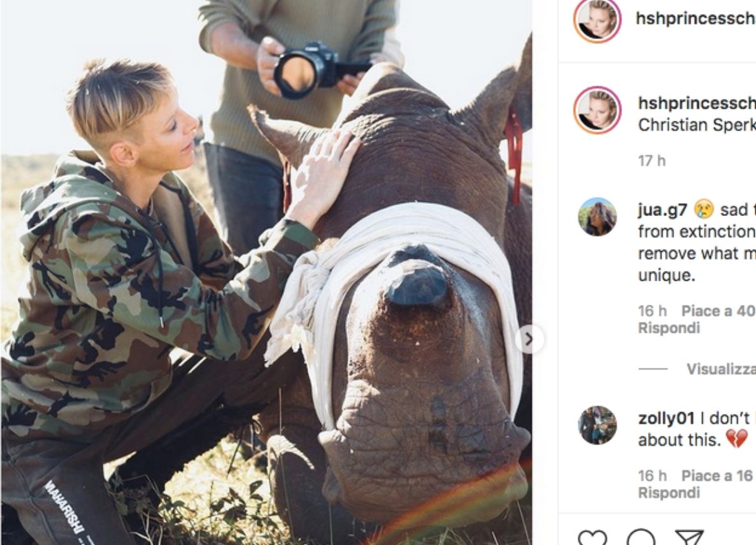
Task: Click hshprincessch username in the caption
Action: (x=696, y=104)
